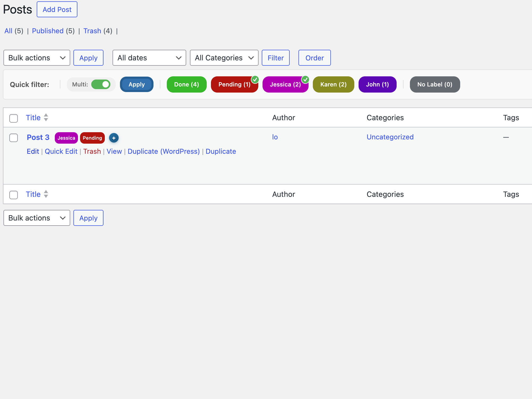Click the Add Post button
The image size is (532, 399).
click(57, 9)
